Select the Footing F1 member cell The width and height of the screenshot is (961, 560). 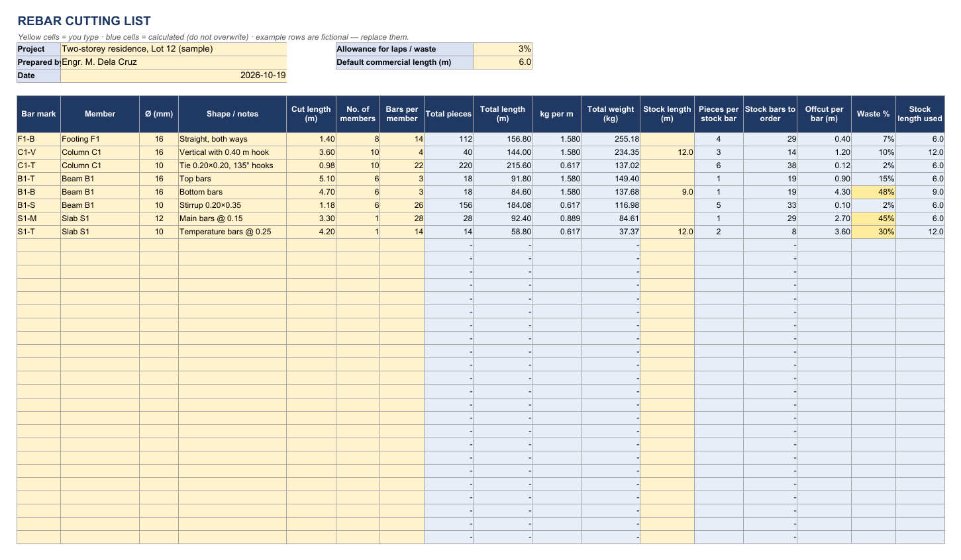[x=100, y=139]
